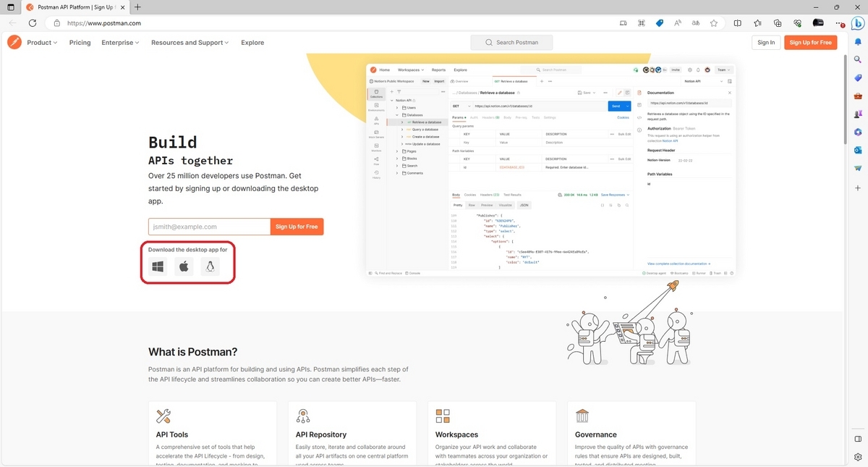Click the sidebar notifications bell
This screenshot has height=467, width=868.
pos(858,41)
